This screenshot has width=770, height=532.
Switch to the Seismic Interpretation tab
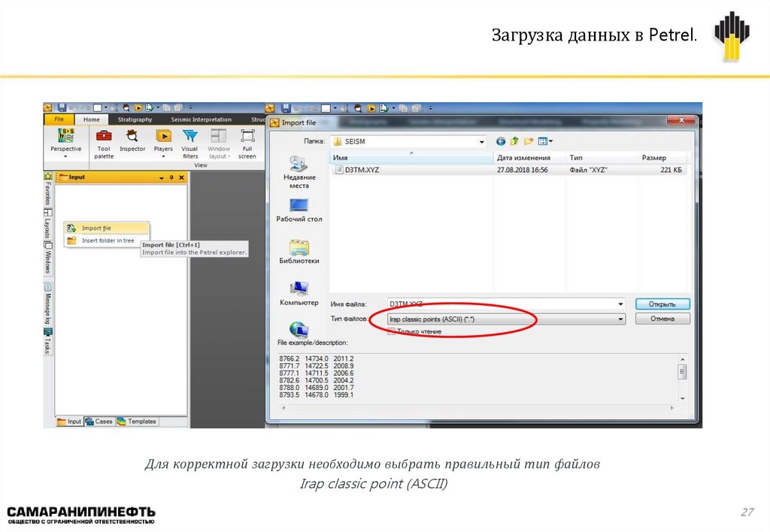point(201,119)
